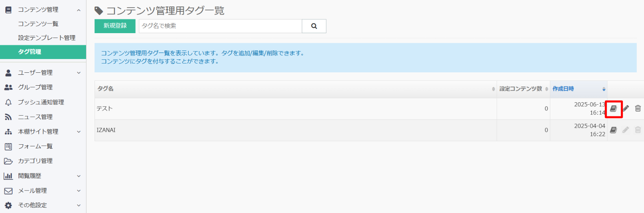The width and height of the screenshot is (644, 213).
Task: Select タグ管理 sidebar item
Action: tap(43, 52)
